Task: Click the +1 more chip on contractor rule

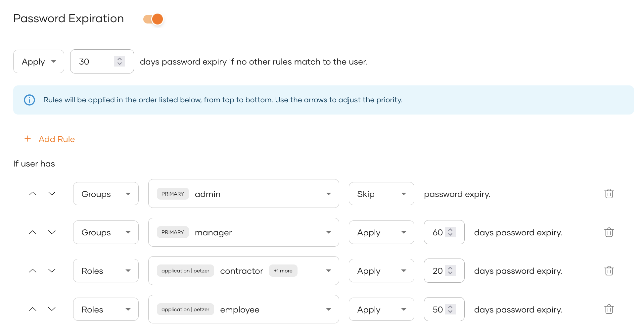Action: 283,270
